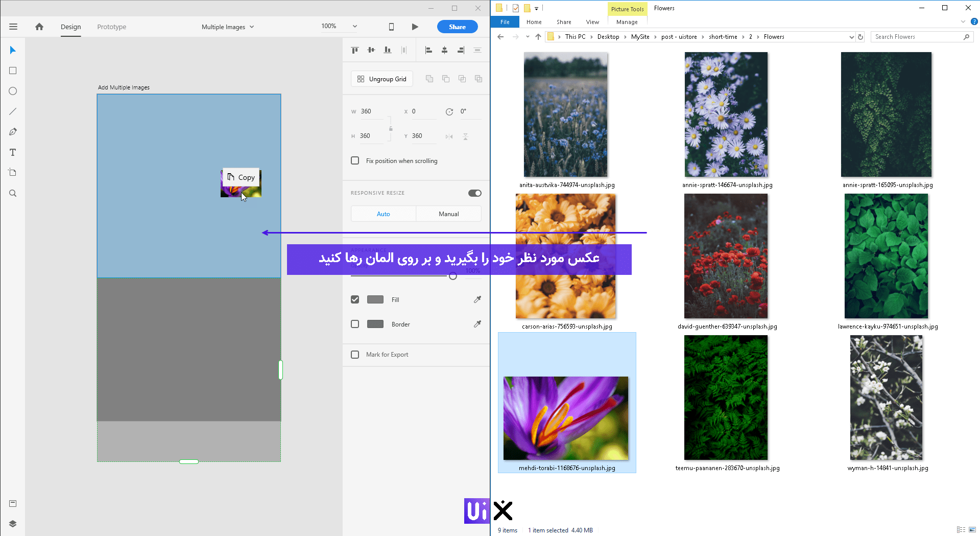
Task: Open the Home ribbon tab in Explorer
Action: click(534, 22)
